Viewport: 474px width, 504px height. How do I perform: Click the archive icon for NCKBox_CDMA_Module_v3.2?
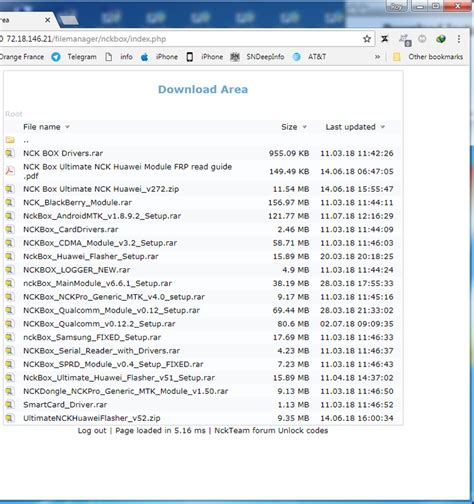[10, 243]
